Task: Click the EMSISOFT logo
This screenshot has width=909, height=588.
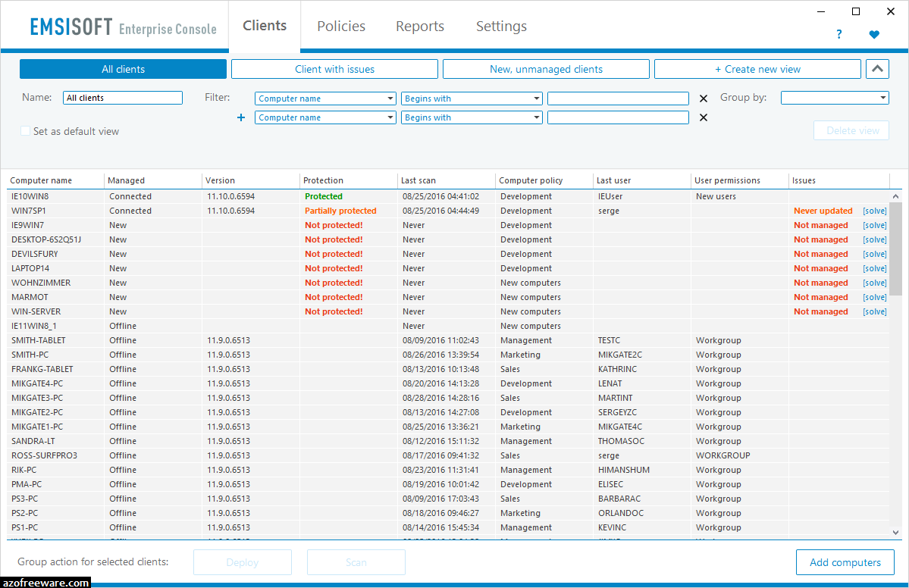Action: click(x=71, y=26)
